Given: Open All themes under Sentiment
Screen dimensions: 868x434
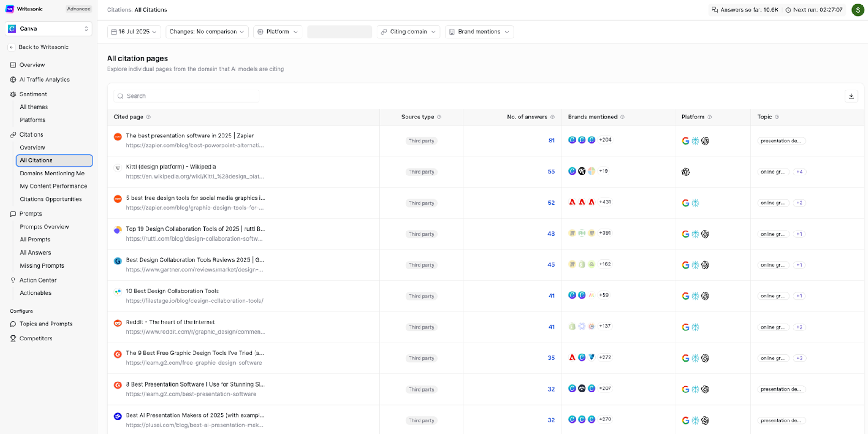Looking at the screenshot, I should pos(34,107).
